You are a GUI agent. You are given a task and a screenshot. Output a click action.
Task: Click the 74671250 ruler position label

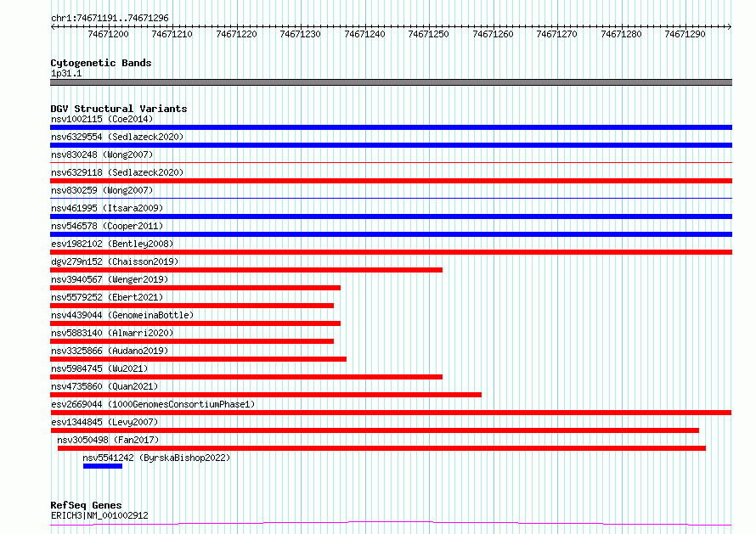429,34
